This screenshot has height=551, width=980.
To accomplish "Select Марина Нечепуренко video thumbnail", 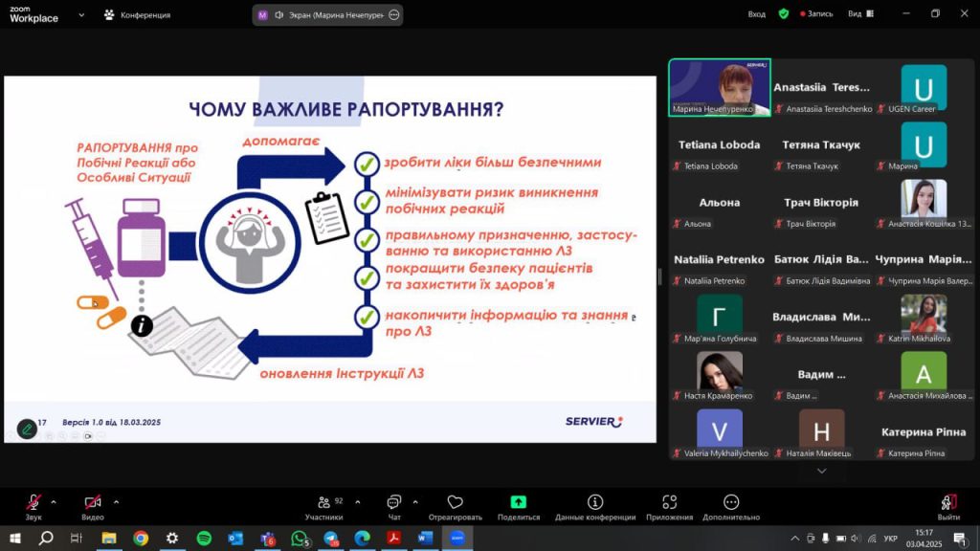I will 719,87.
